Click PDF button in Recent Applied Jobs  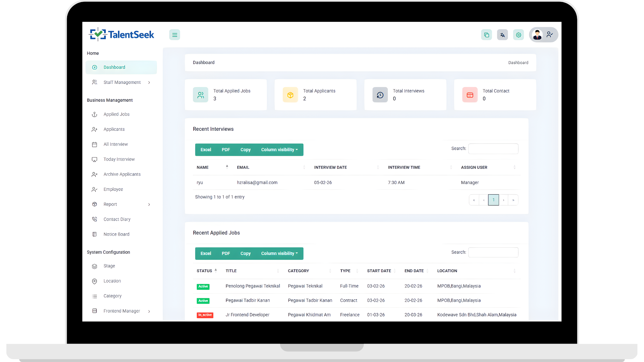[226, 253]
